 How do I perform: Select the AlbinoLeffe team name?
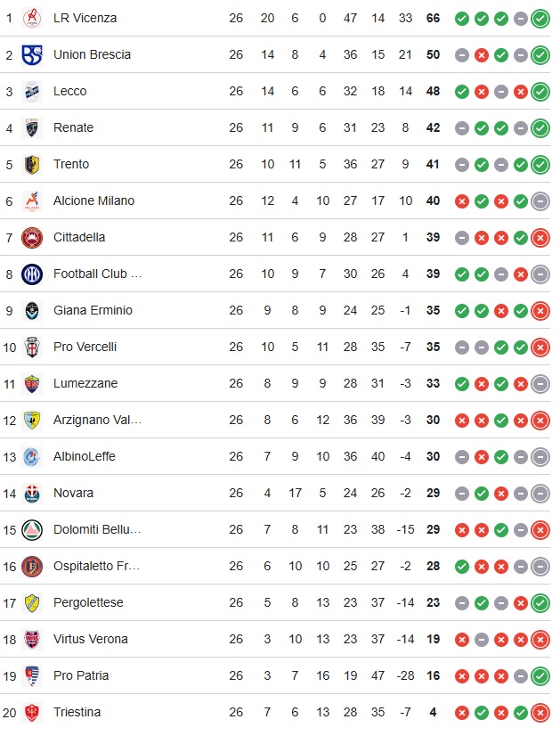[x=85, y=456]
